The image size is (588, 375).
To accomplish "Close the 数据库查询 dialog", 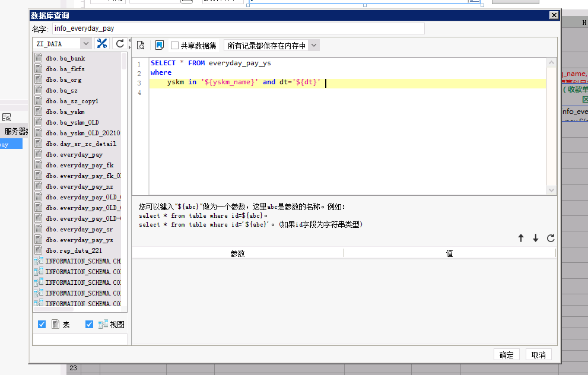I will pos(554,15).
